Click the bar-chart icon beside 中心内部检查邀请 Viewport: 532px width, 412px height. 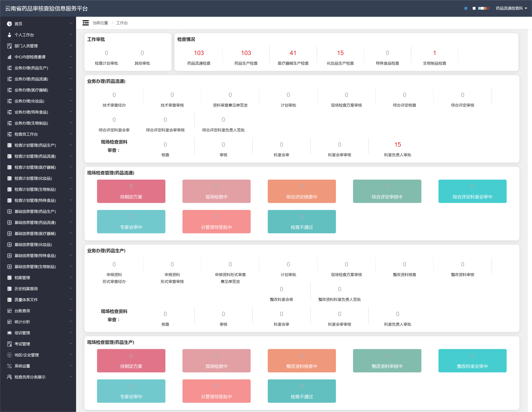tap(9, 57)
